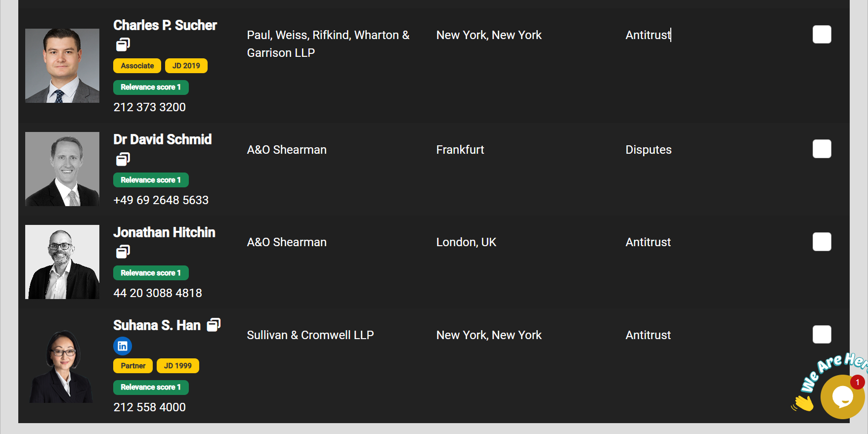Toggle the checkbox in Suhana S. Han's row
This screenshot has width=868, height=434.
click(822, 335)
